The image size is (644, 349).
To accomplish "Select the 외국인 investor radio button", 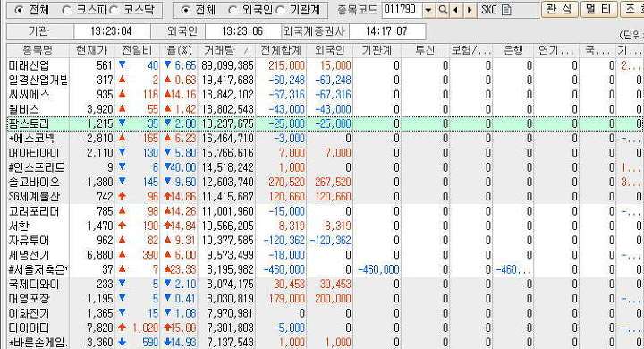I will [x=232, y=10].
